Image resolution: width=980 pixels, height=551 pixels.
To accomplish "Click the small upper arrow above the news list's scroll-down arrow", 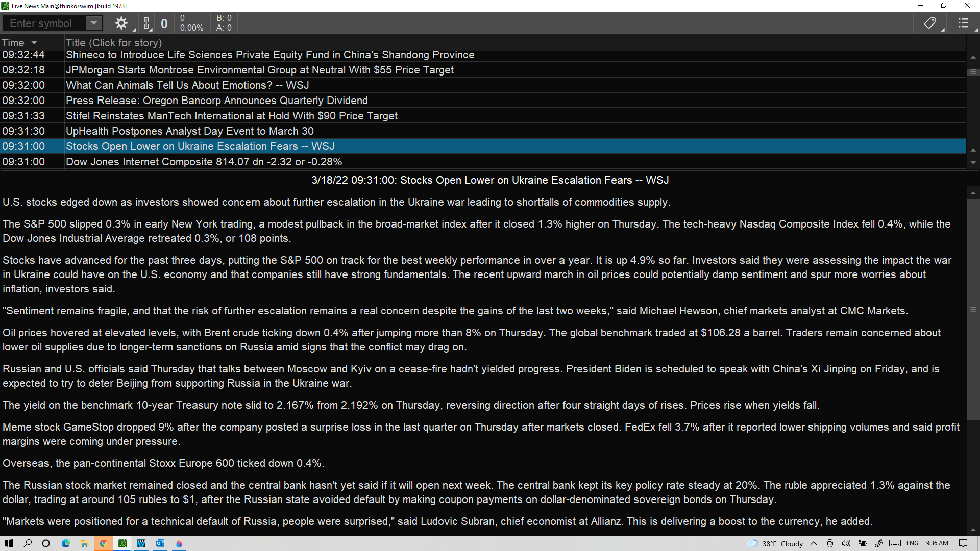I will point(973,151).
